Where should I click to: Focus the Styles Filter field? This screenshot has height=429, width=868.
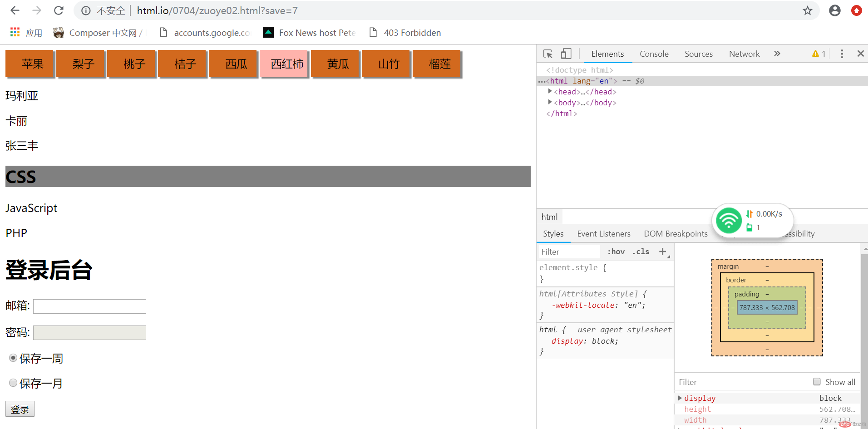(x=569, y=251)
